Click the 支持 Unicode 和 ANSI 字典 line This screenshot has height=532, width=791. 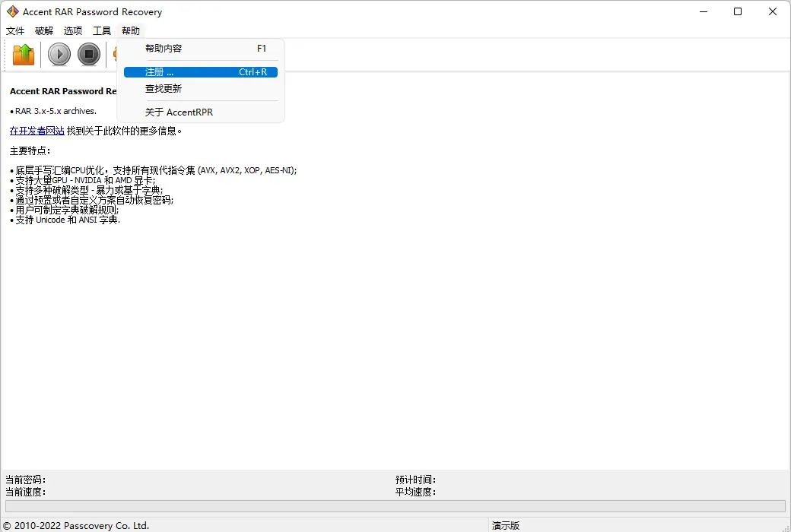(65, 220)
